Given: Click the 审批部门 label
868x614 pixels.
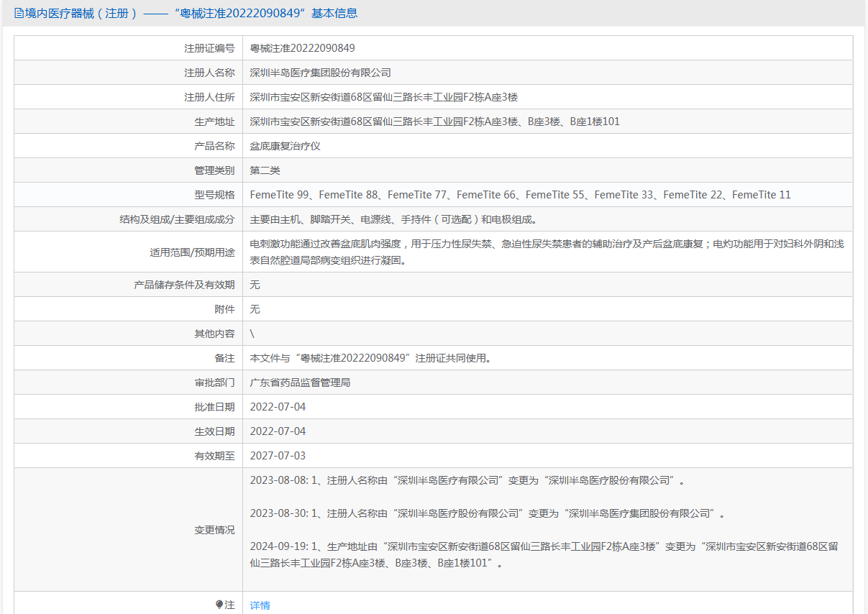Looking at the screenshot, I should click(214, 382).
